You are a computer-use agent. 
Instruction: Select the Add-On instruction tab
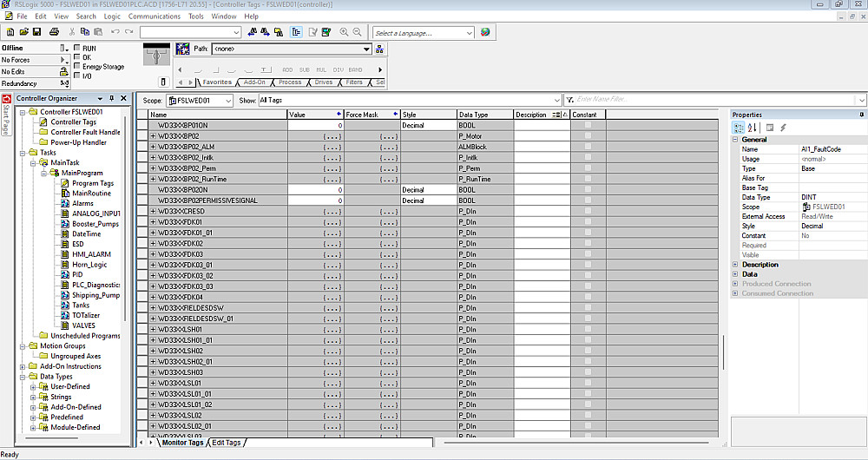coord(254,82)
